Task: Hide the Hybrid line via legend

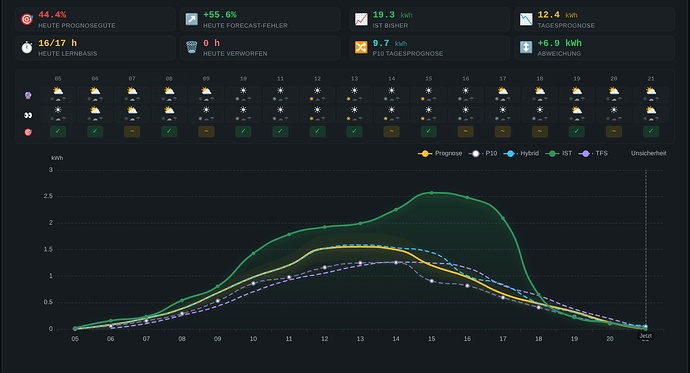Action: pyautogui.click(x=521, y=154)
